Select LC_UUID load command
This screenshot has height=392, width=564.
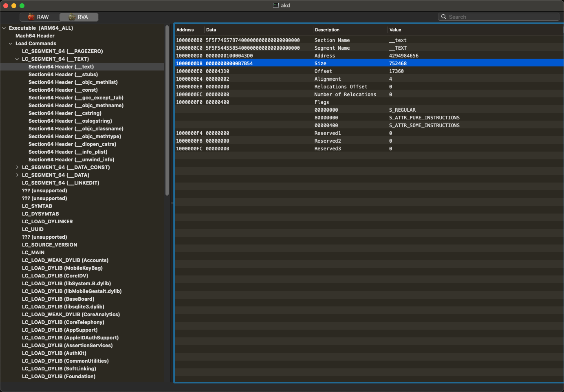[x=33, y=229]
